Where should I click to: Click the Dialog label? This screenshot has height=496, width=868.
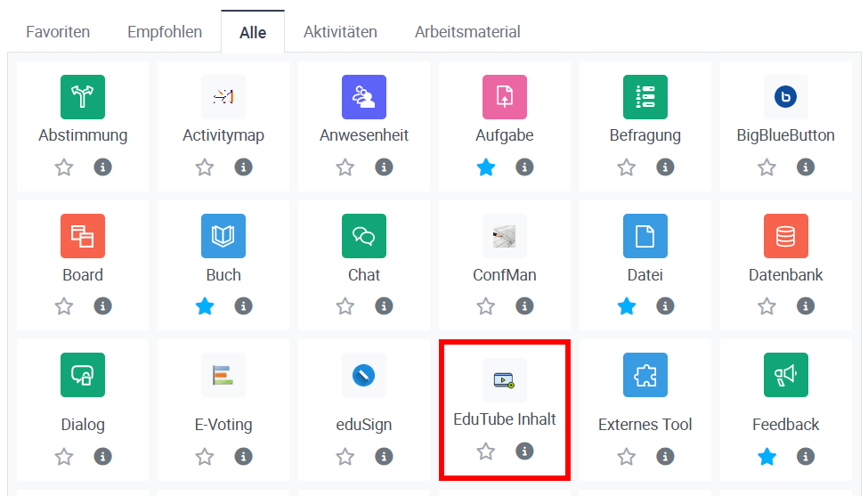(83, 425)
